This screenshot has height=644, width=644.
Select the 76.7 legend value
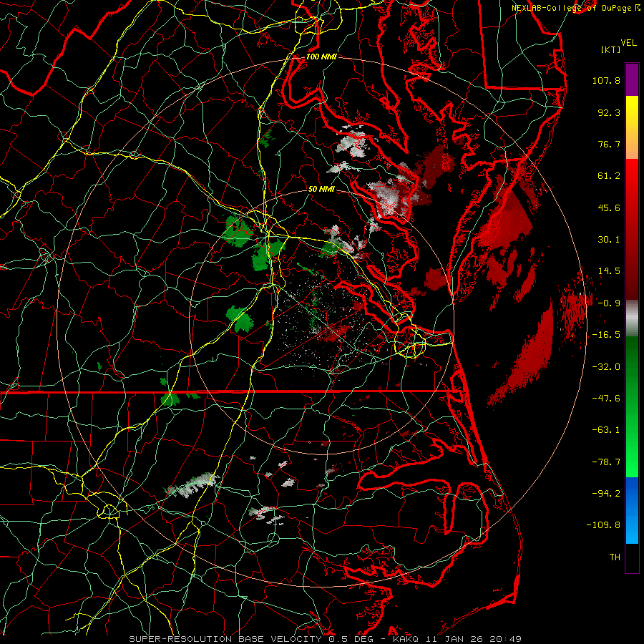609,144
